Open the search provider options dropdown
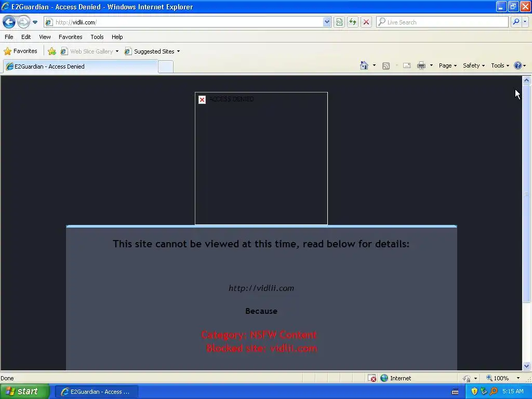 coord(525,22)
